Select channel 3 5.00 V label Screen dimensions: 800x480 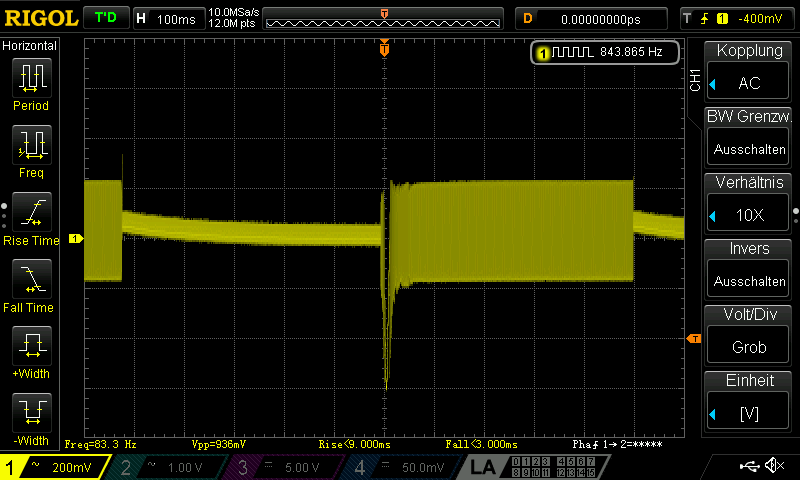point(302,467)
